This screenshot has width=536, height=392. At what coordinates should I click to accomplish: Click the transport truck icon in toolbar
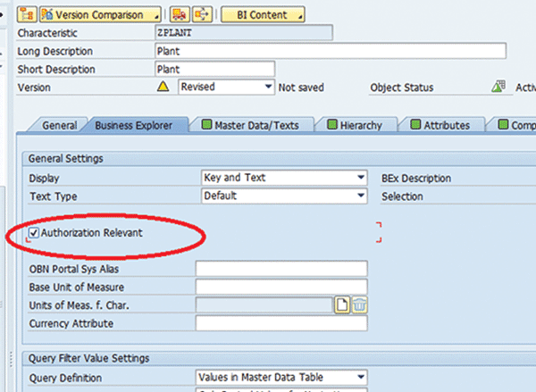coord(179,14)
